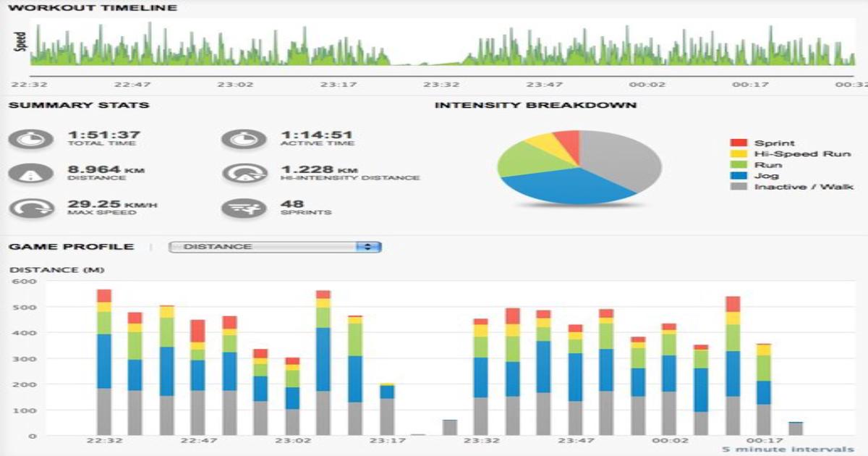
Task: Click the red Sprint legend swatch
Action: tap(737, 143)
